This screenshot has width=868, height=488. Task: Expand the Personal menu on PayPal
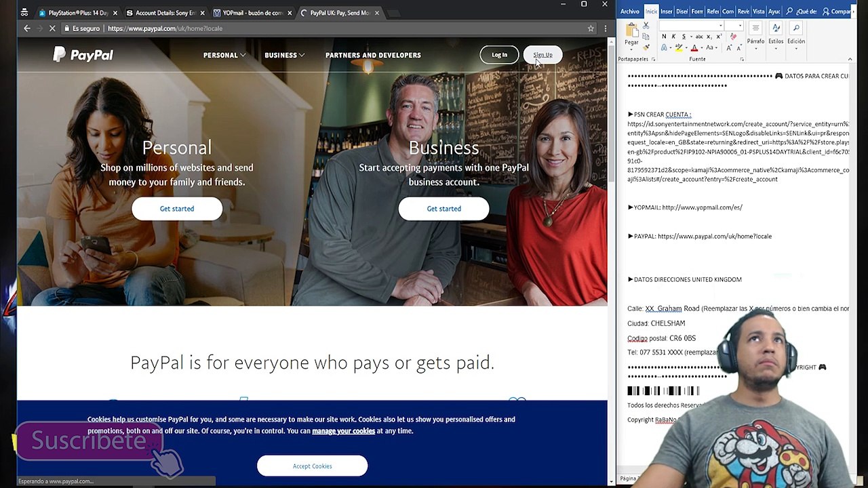tap(224, 55)
